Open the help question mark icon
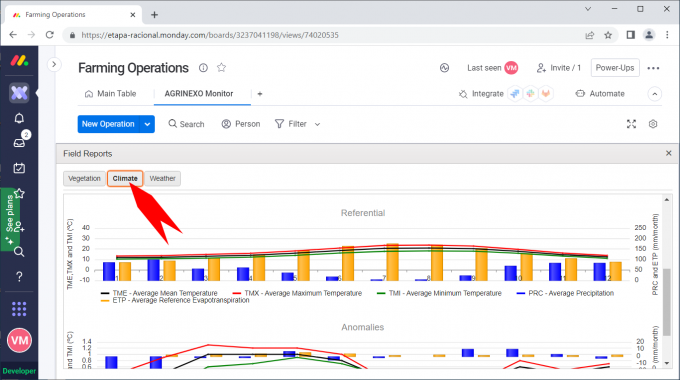The height and width of the screenshot is (380, 680). click(x=19, y=277)
